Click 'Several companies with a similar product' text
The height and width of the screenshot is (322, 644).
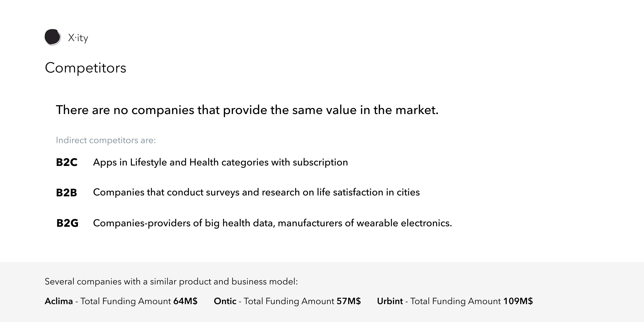(171, 282)
